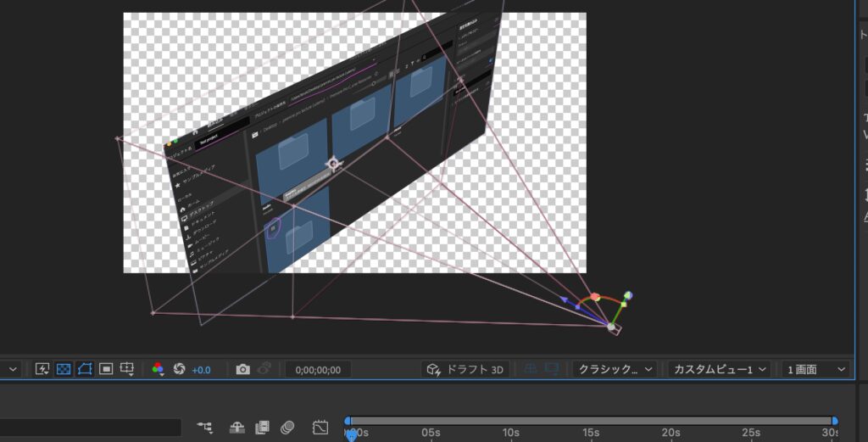Click the Region of Interest icon
868x442 pixels.
[106, 369]
